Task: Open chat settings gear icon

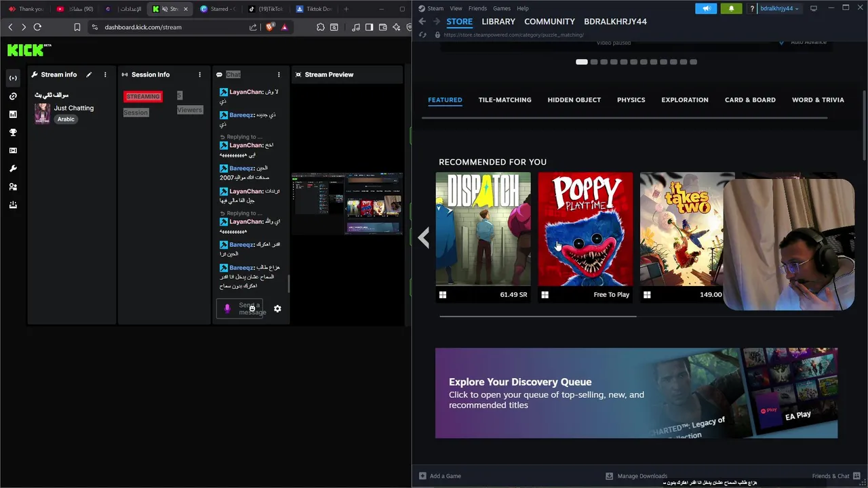Action: coord(277,309)
